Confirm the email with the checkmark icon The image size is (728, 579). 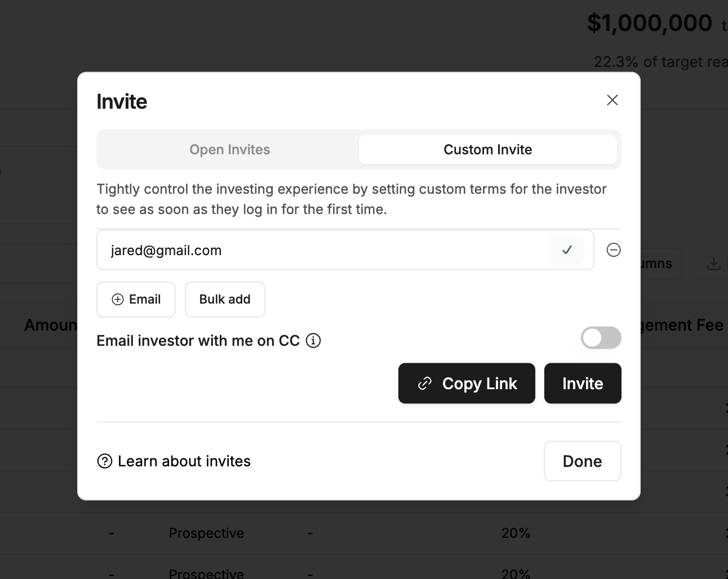[x=567, y=250]
